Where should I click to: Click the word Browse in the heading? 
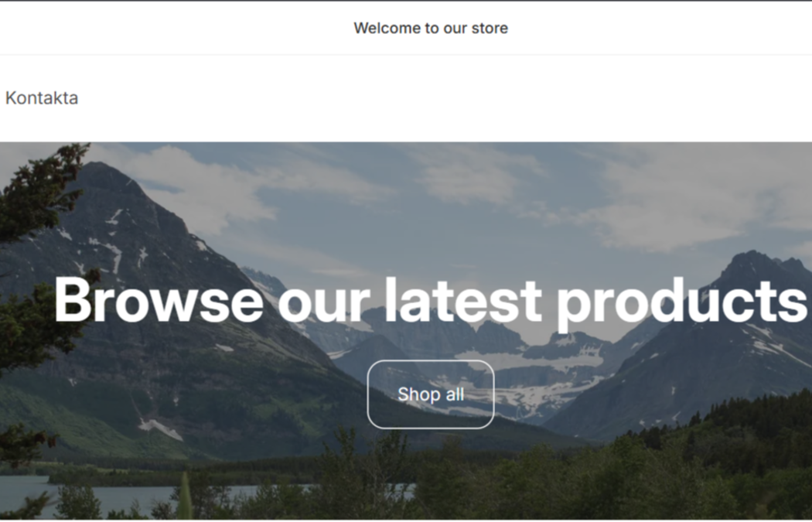click(159, 300)
